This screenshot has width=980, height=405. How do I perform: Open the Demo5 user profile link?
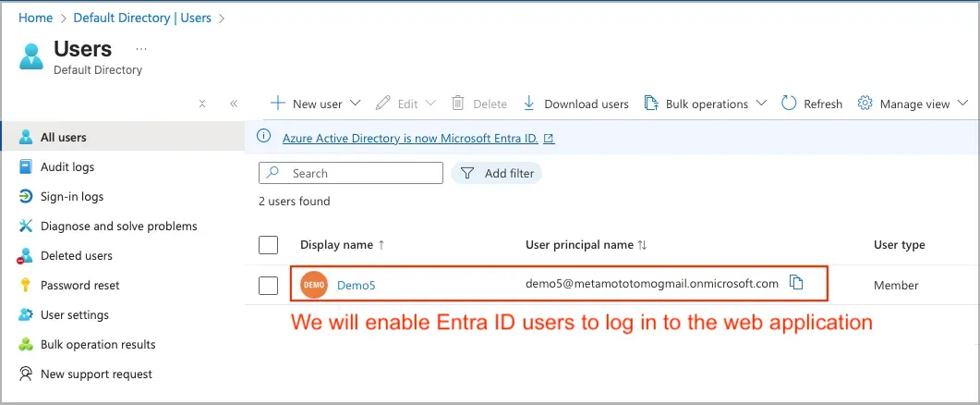357,286
